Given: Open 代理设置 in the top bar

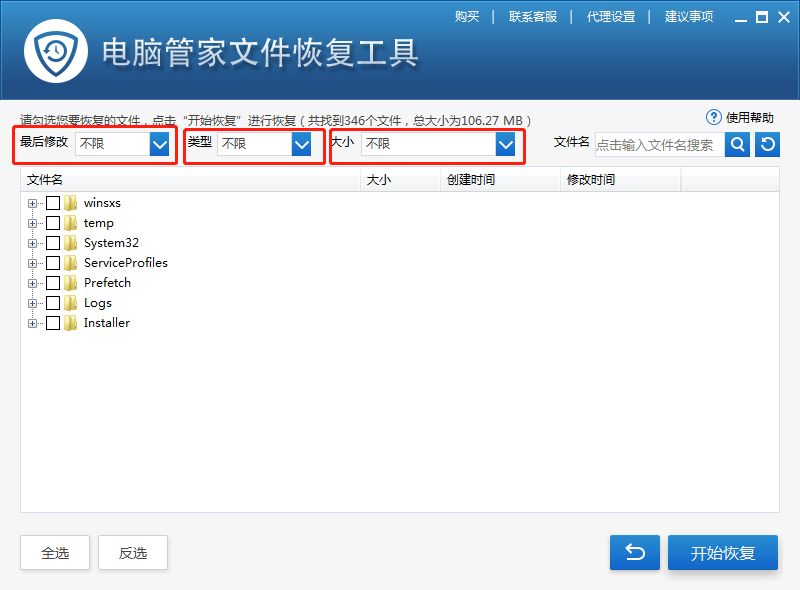Looking at the screenshot, I should point(611,17).
